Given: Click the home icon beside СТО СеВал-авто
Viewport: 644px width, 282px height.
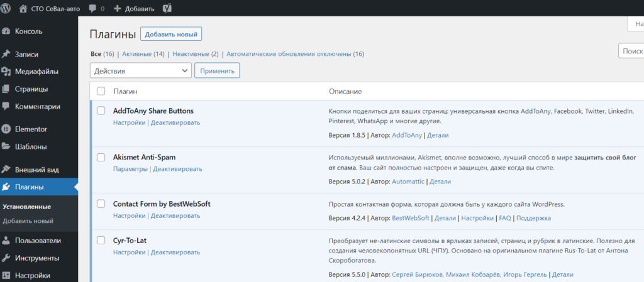Looking at the screenshot, I should 23,8.
